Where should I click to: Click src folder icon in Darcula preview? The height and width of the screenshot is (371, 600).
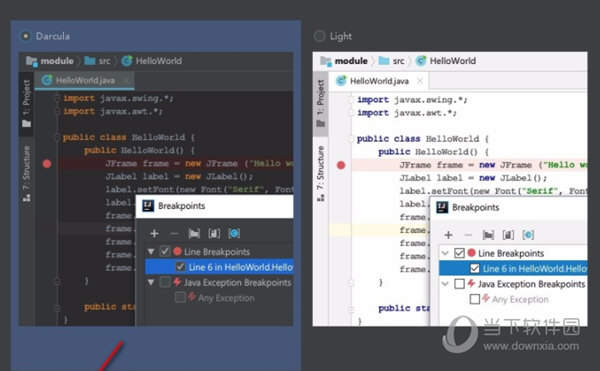[x=90, y=61]
